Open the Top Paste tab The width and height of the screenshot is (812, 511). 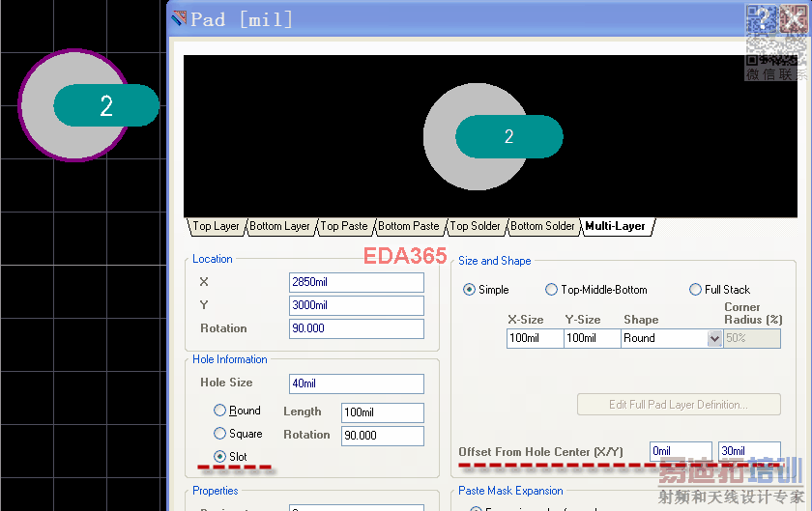pyautogui.click(x=344, y=226)
